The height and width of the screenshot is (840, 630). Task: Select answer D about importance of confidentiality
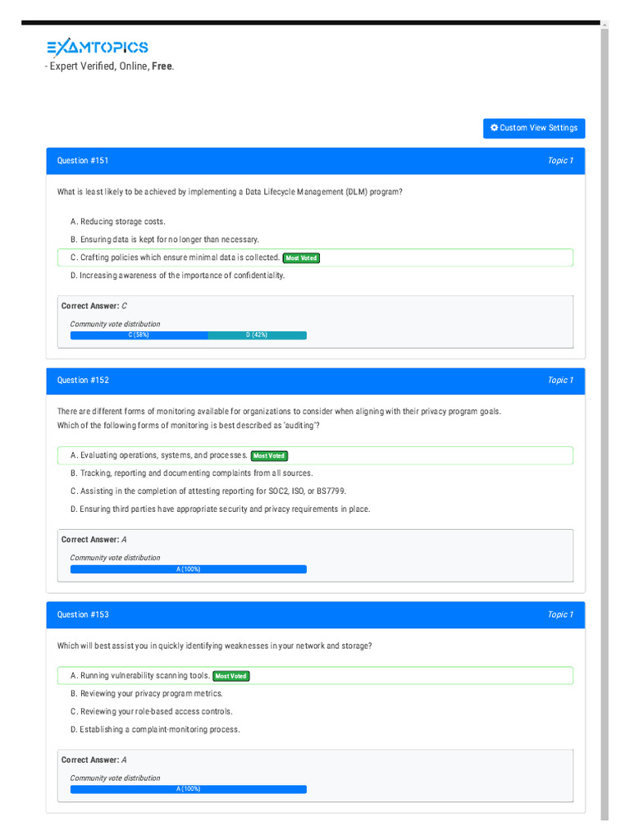coord(178,276)
